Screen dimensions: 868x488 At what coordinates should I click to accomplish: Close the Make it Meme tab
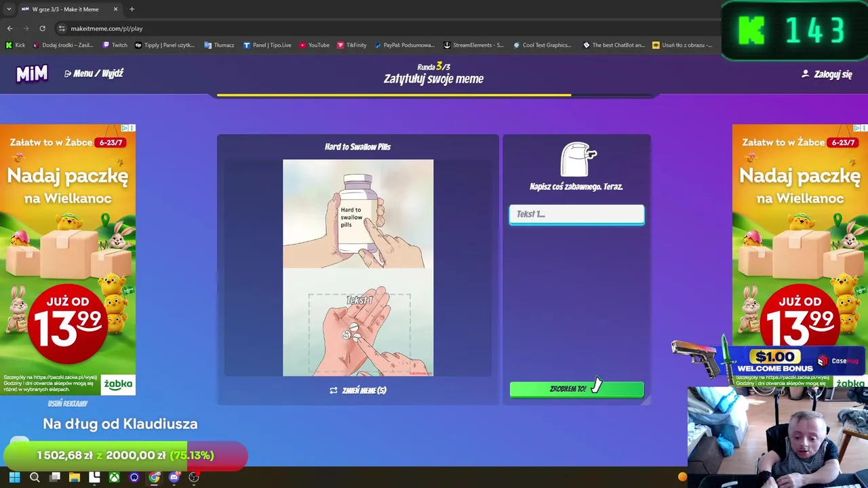coord(115,9)
